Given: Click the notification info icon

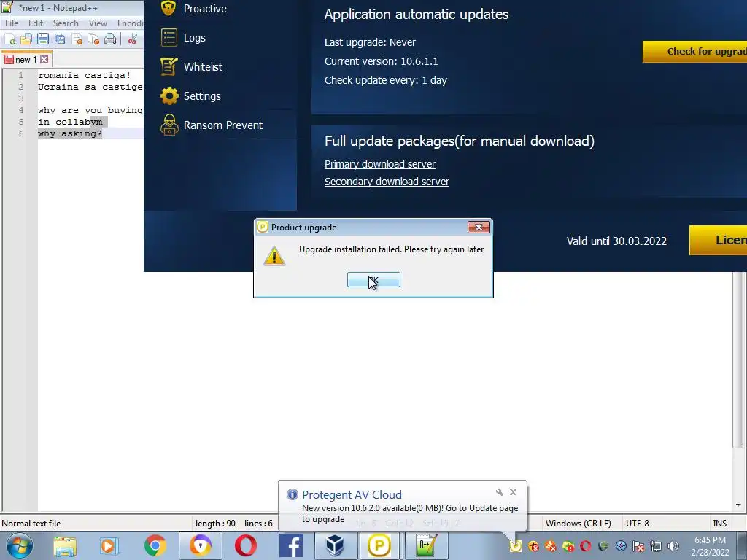Looking at the screenshot, I should click(x=292, y=494).
